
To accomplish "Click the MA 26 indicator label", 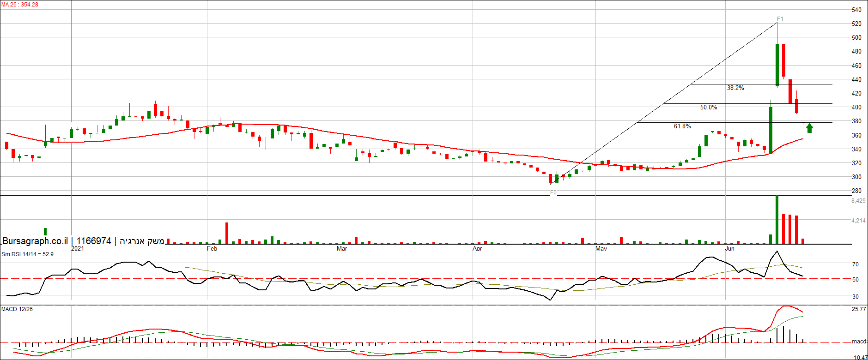I will pos(20,5).
